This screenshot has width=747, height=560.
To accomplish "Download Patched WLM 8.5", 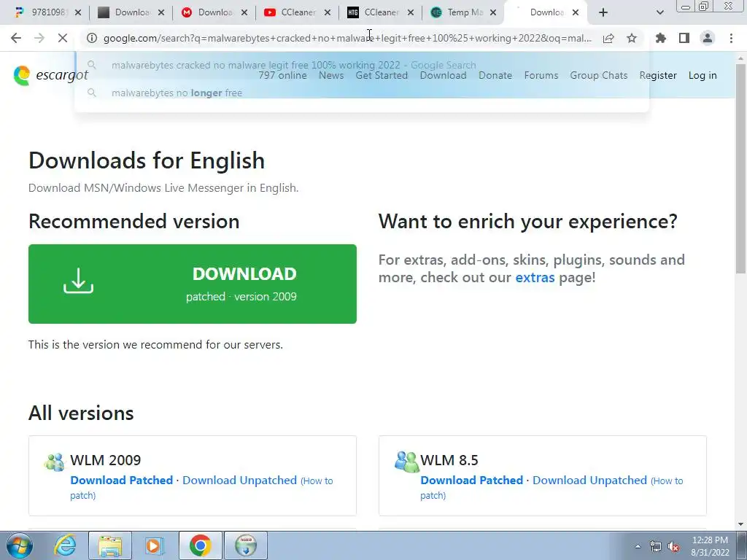I will point(472,480).
